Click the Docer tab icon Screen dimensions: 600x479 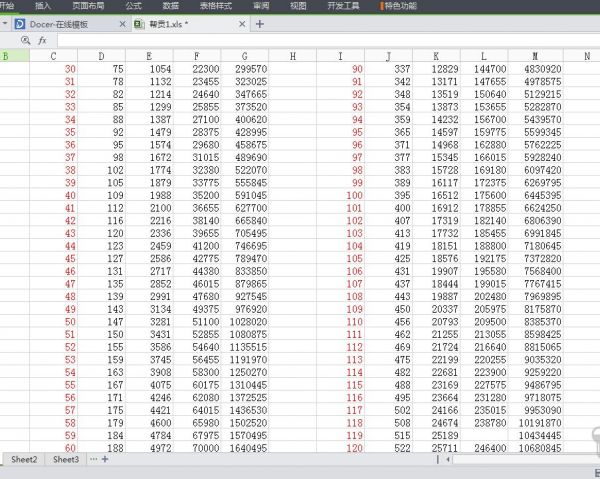tap(19, 24)
